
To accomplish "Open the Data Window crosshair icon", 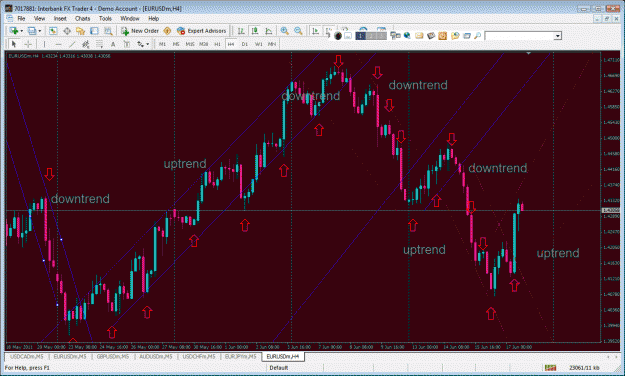I will (67, 31).
